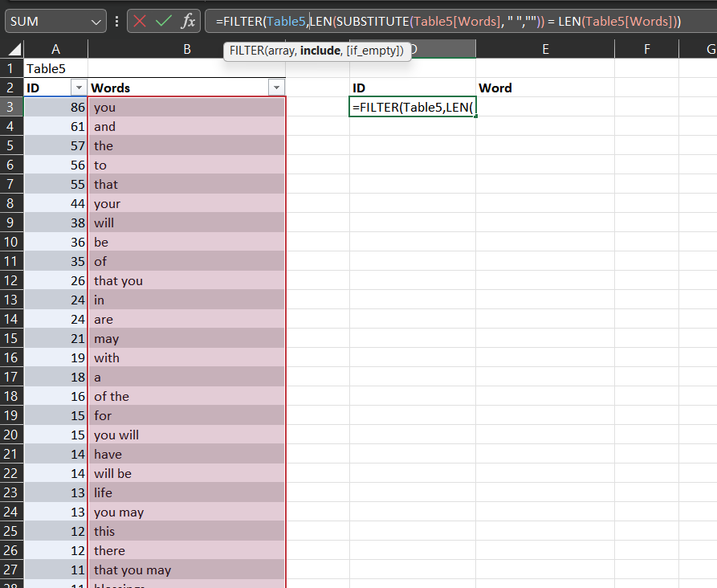717x588 pixels.
Task: Click the cell with word 'your'
Action: pos(186,203)
